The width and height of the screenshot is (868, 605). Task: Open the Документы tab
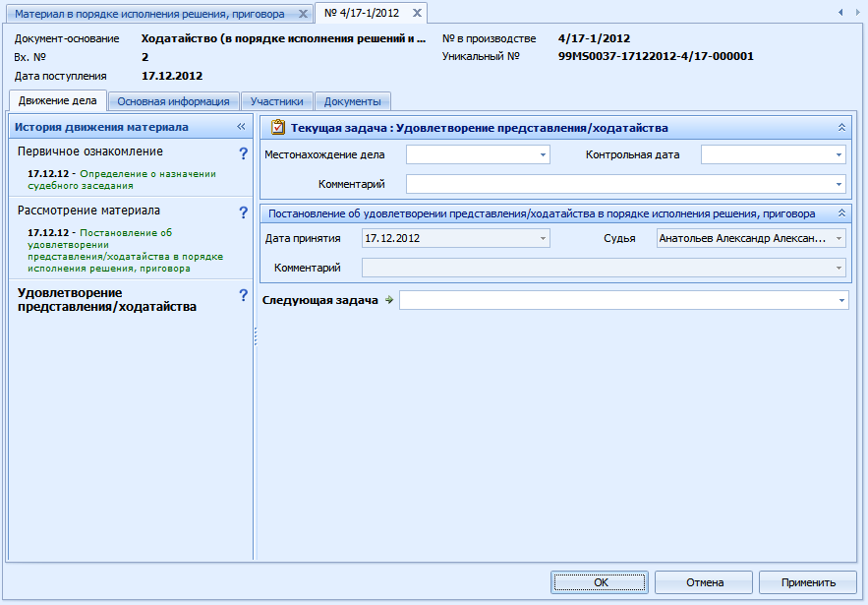[x=353, y=101]
